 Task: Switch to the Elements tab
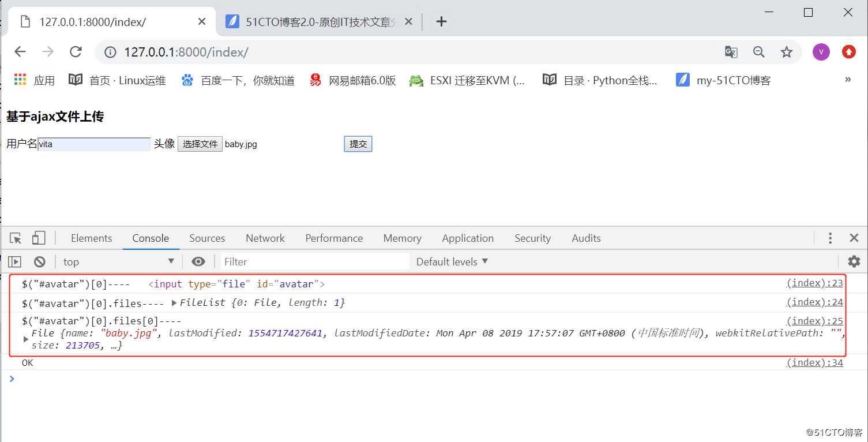(91, 238)
